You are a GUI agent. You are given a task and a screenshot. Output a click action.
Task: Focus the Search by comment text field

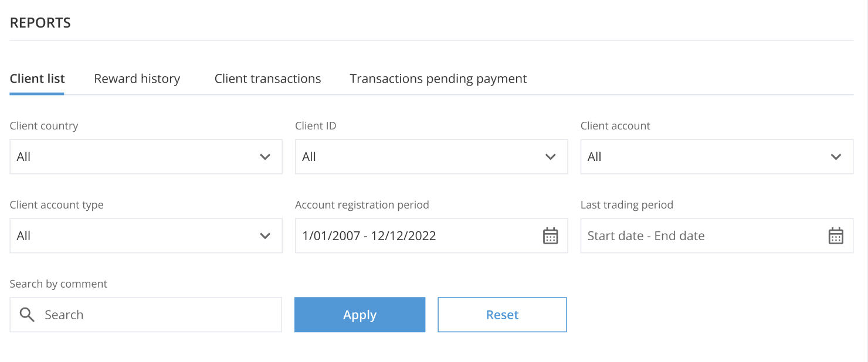[x=146, y=315]
